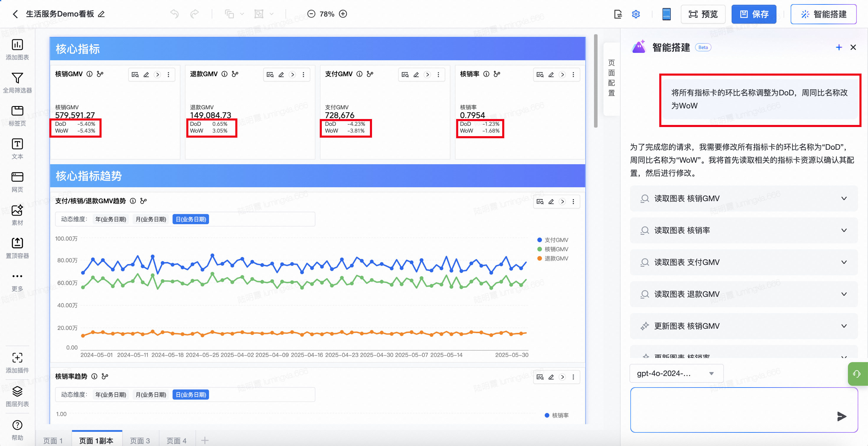Click the 预览 preview button
The width and height of the screenshot is (868, 446).
pyautogui.click(x=703, y=14)
